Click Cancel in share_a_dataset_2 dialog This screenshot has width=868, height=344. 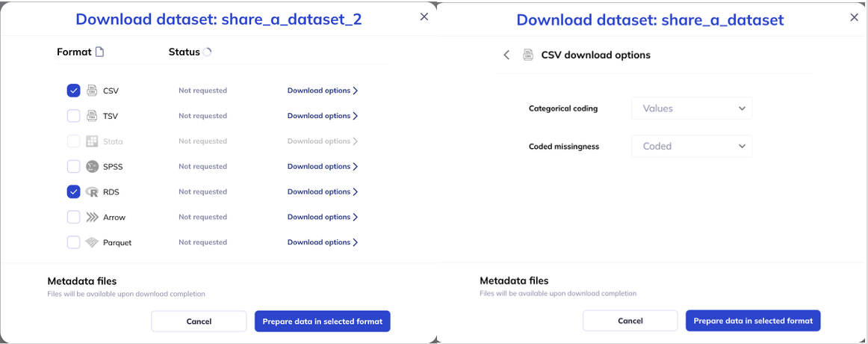coord(199,322)
